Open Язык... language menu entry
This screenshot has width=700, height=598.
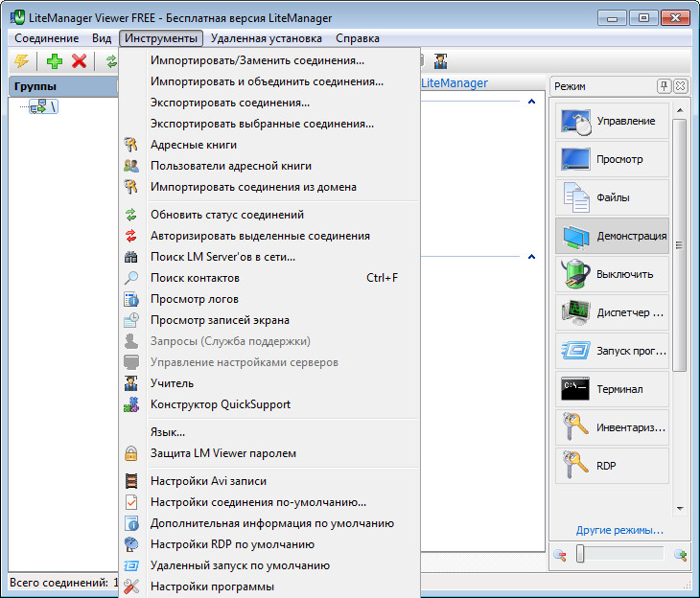point(269,432)
